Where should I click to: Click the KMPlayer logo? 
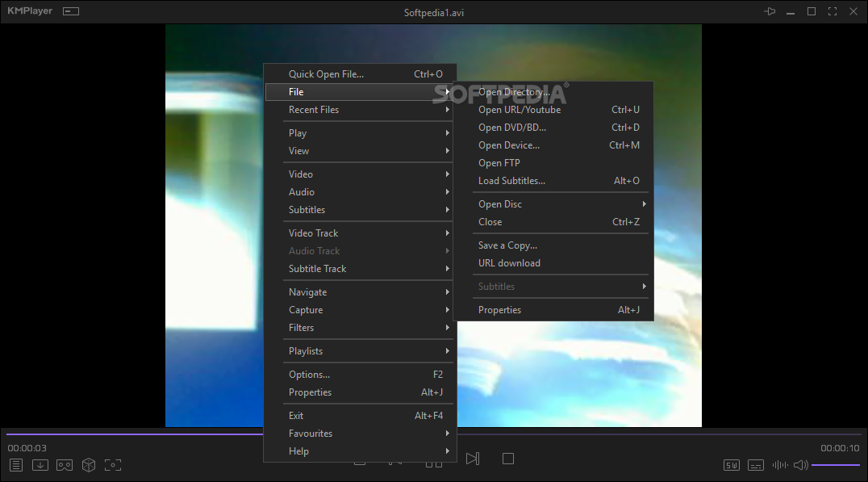[30, 11]
